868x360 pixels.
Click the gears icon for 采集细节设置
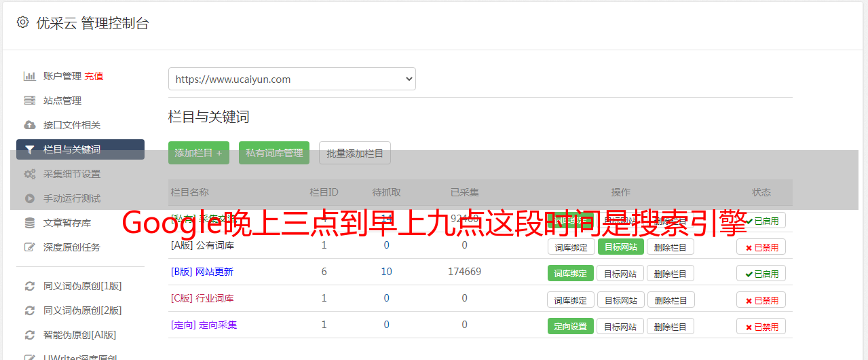(29, 174)
